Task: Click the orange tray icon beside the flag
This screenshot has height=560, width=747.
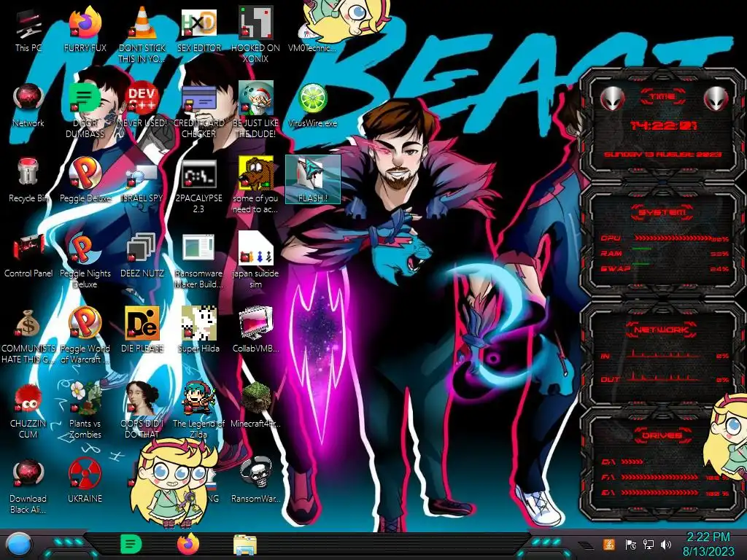Action: [x=609, y=544]
